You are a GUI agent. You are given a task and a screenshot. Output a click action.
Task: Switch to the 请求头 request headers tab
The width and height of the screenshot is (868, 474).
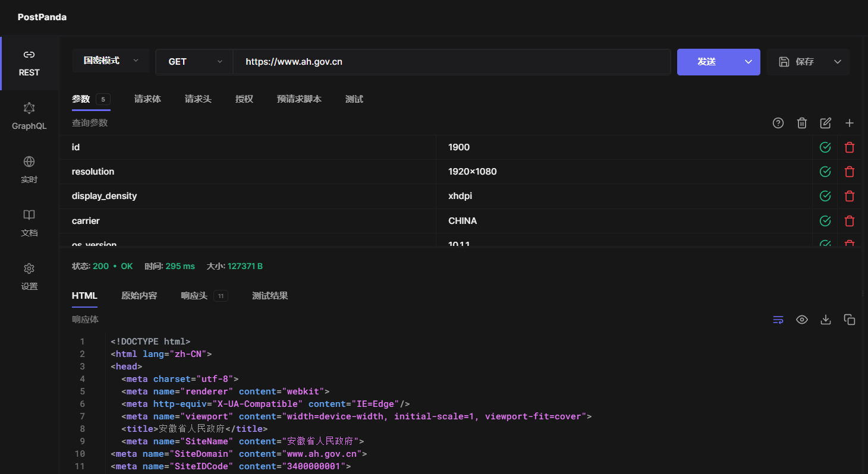point(198,99)
